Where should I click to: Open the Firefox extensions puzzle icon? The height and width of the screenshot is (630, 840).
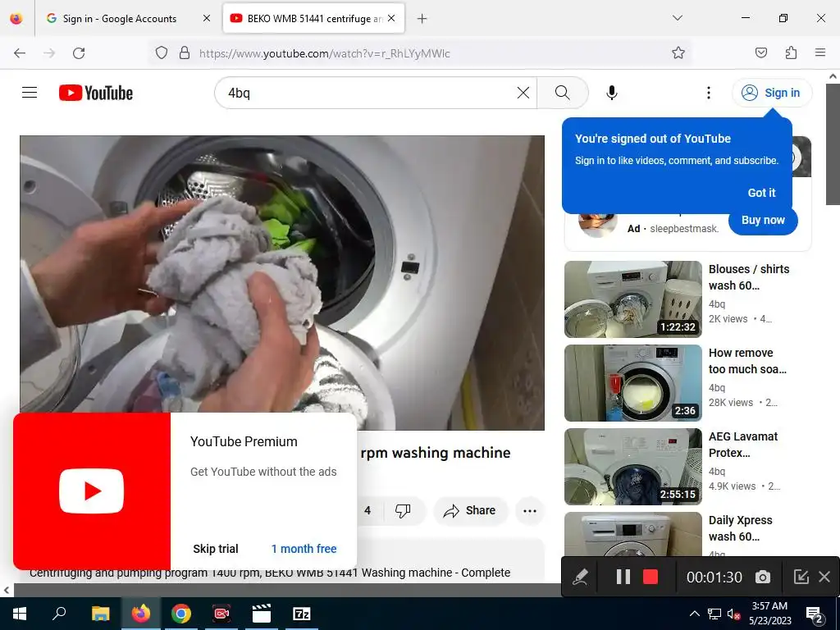pyautogui.click(x=791, y=52)
